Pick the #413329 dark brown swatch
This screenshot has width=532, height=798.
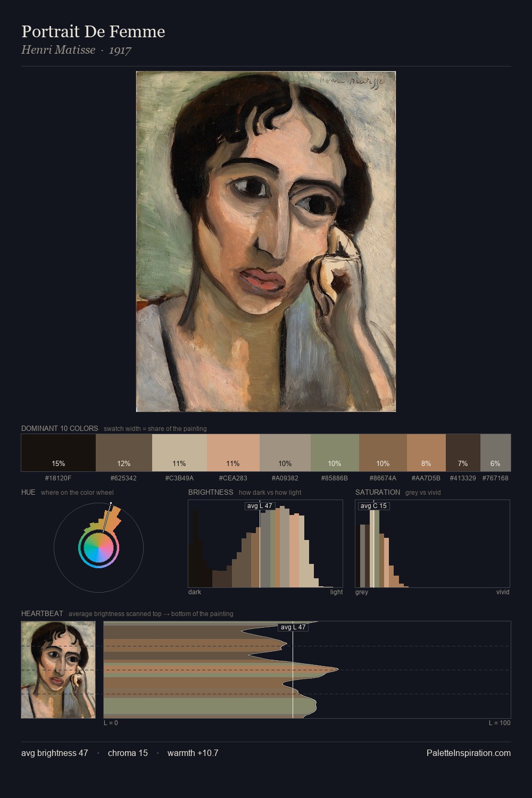pos(463,453)
